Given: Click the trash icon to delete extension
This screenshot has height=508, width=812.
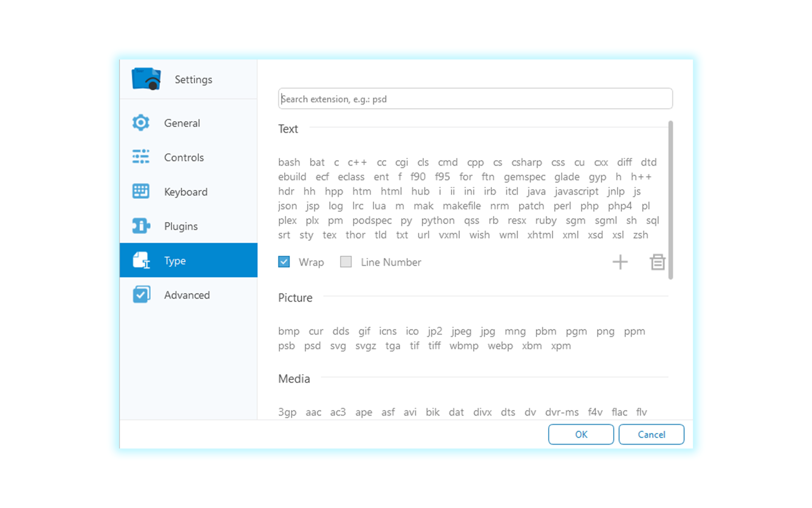Looking at the screenshot, I should 657,262.
